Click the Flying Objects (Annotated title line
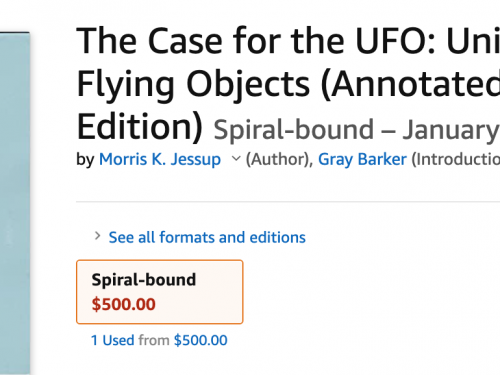Image resolution: width=500 pixels, height=375 pixels. click(288, 85)
